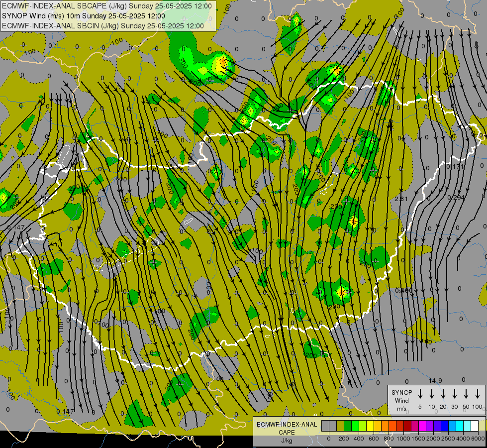This screenshot has width=487, height=448.
Task: Click the '20' label in the wind legend
Action: (x=443, y=407)
